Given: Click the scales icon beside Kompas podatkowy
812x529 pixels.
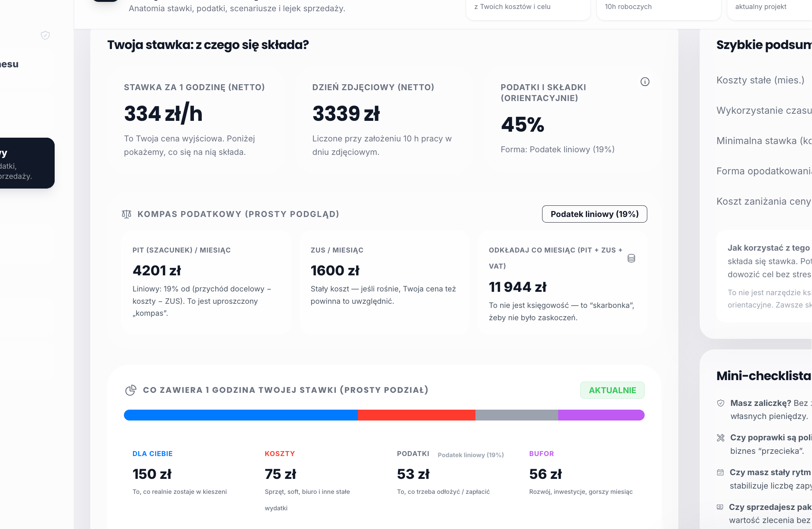Looking at the screenshot, I should (x=127, y=214).
